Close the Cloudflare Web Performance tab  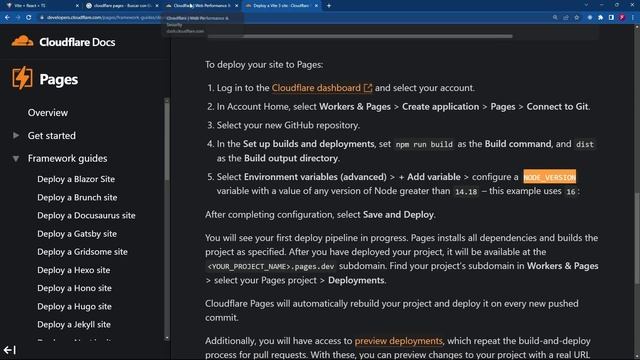point(236,6)
